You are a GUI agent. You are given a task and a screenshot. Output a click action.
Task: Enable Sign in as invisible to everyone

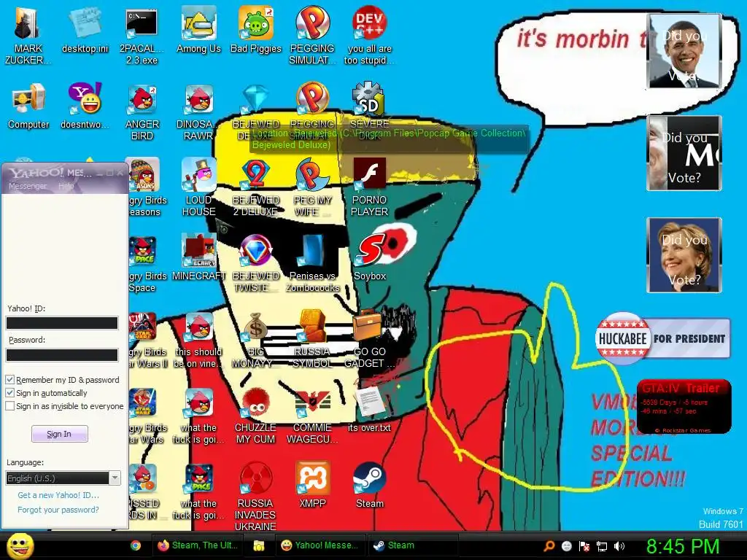click(10, 406)
